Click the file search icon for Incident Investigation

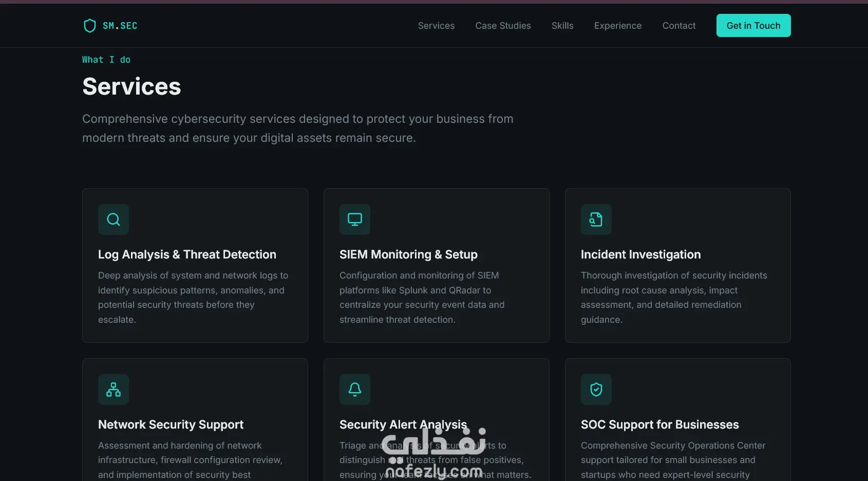coord(596,219)
